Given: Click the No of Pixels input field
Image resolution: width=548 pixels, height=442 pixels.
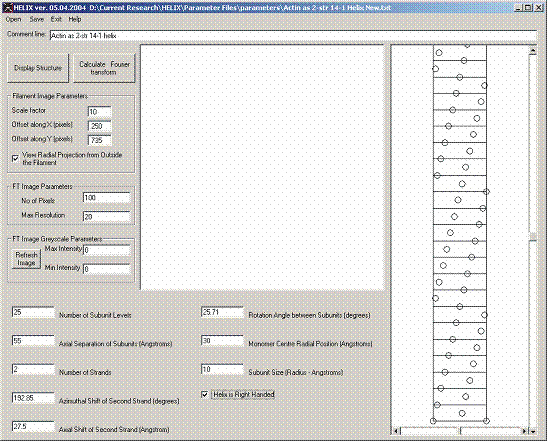Looking at the screenshot, I should click(x=107, y=198).
